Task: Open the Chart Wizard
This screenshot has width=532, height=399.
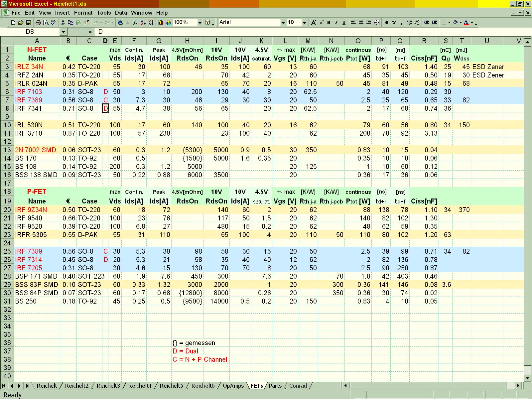Action: (161, 23)
